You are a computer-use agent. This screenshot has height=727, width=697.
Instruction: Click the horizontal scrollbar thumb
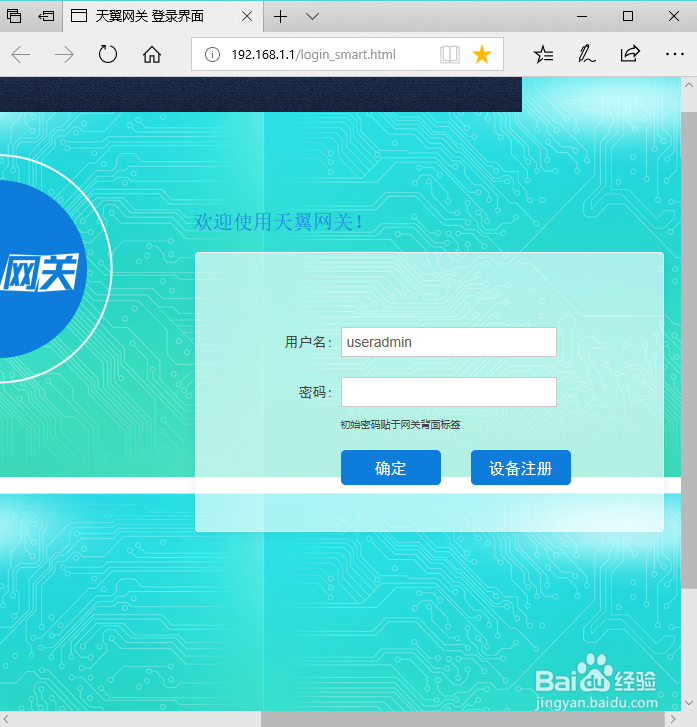point(463,719)
